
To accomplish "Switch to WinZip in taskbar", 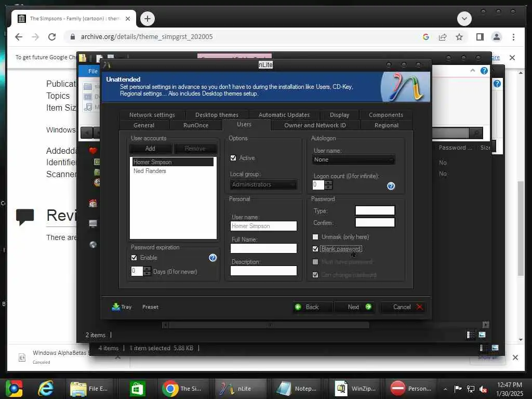I will 355,389.
